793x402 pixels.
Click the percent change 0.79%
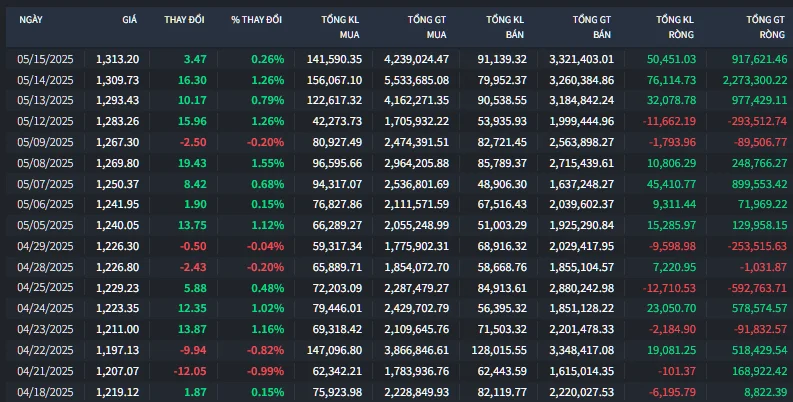[x=268, y=100]
